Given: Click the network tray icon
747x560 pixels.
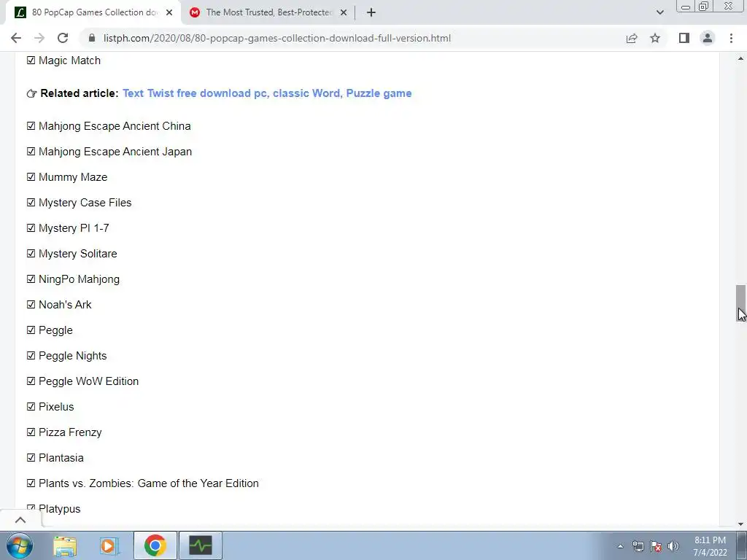Looking at the screenshot, I should pyautogui.click(x=638, y=546).
